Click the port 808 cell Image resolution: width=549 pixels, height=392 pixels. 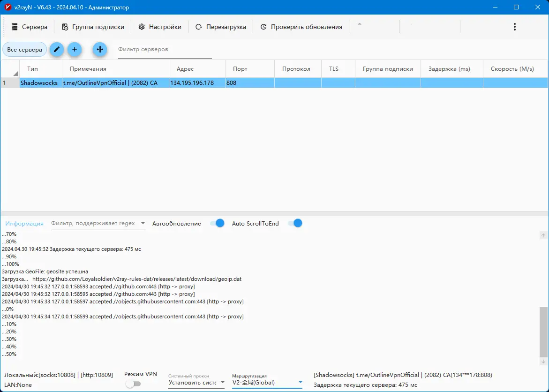tap(250, 83)
